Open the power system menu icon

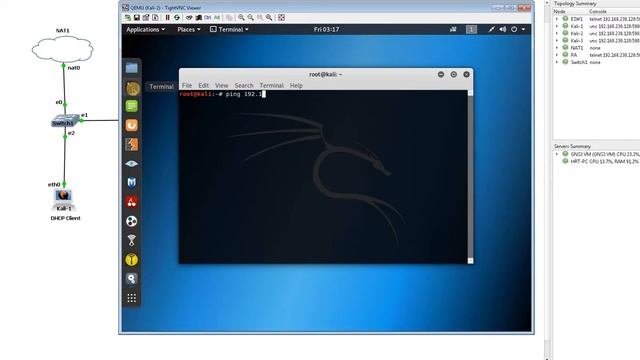click(x=514, y=29)
